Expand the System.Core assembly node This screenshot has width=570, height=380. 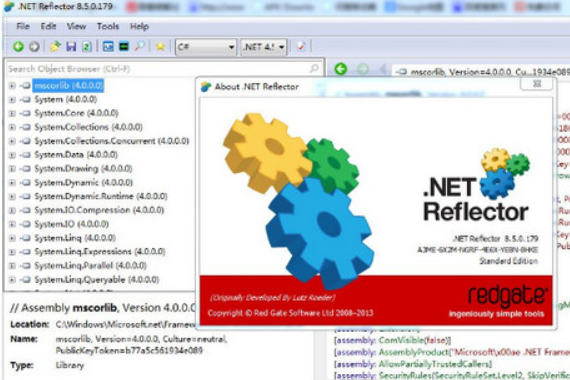[12, 113]
